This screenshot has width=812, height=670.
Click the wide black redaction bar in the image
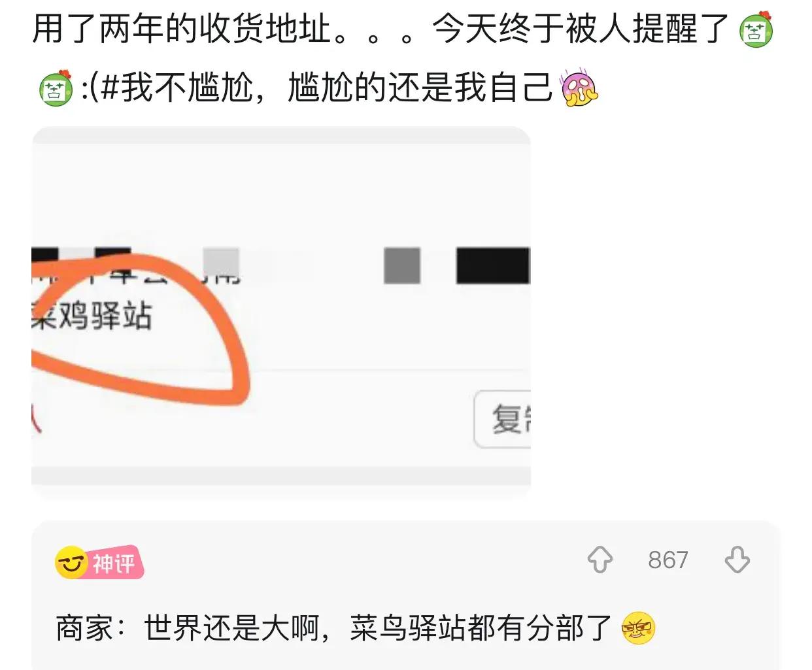[x=493, y=265]
